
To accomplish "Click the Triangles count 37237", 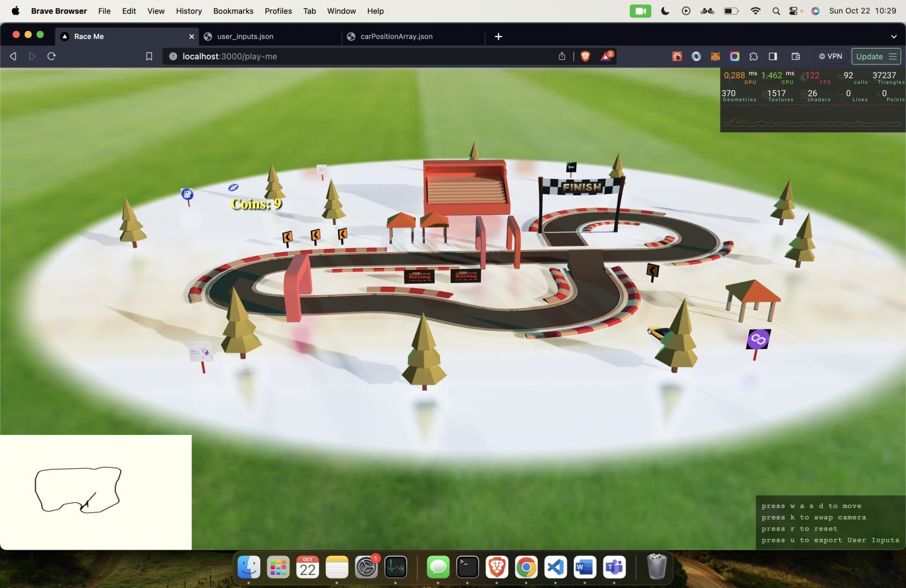I will tap(888, 77).
